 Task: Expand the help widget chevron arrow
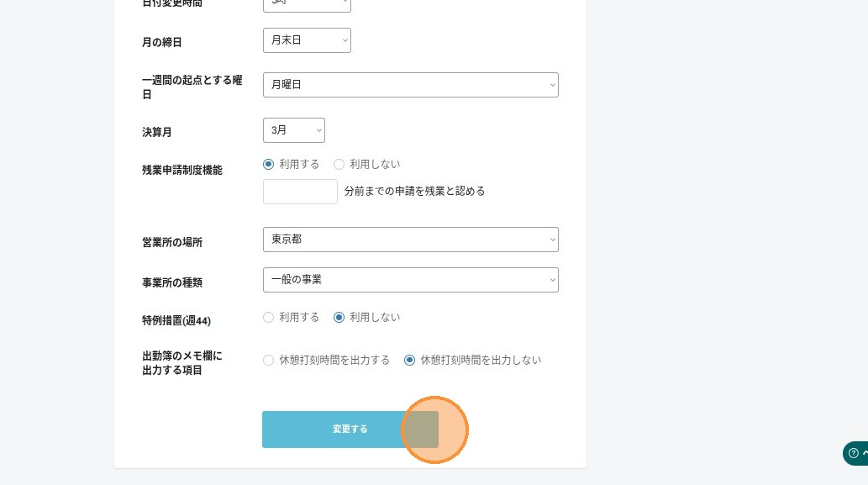coord(865,453)
